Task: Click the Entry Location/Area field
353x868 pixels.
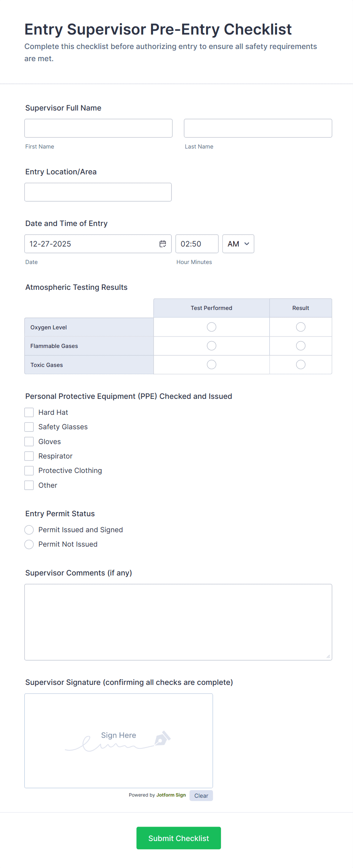Action: coord(98,192)
